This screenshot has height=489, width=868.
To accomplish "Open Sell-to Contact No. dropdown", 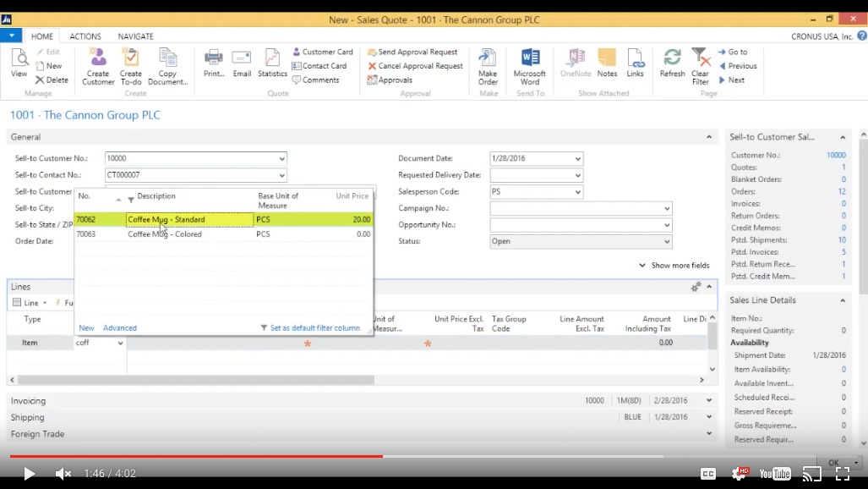I will (281, 175).
